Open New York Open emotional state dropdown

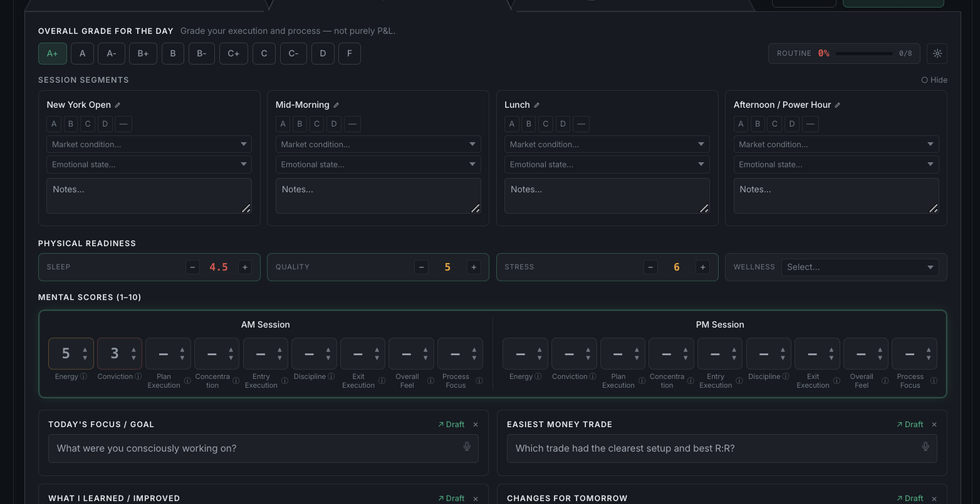tap(149, 164)
